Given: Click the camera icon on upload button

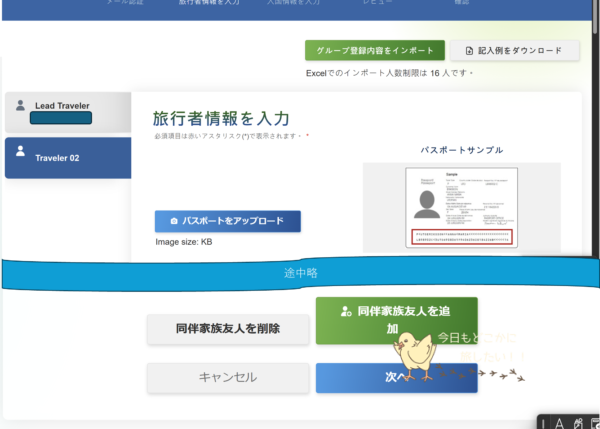Looking at the screenshot, I should tap(173, 221).
